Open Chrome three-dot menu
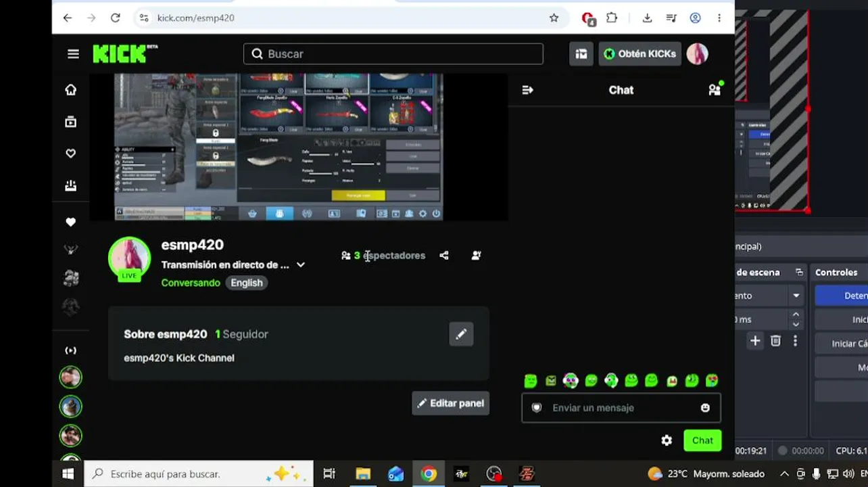This screenshot has height=487, width=868. coord(719,18)
